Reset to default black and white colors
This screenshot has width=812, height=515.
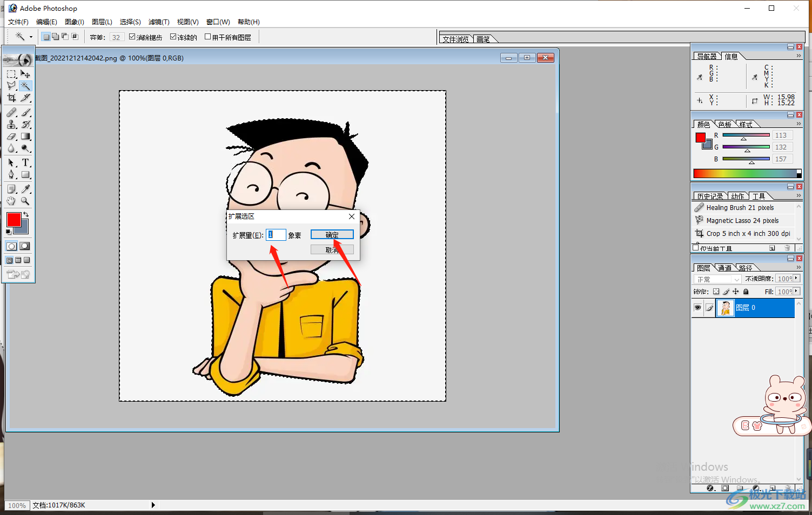point(8,232)
